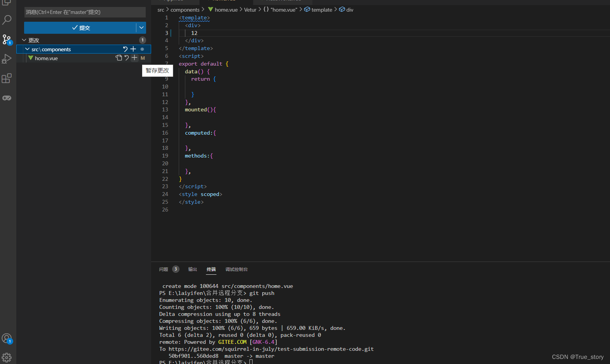This screenshot has width=610, height=364.
Task: Switch to the 终端 terminal tab
Action: 211,269
